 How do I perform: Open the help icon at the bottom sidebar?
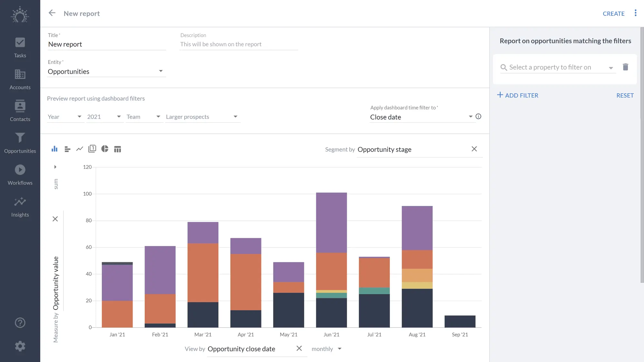tap(20, 322)
